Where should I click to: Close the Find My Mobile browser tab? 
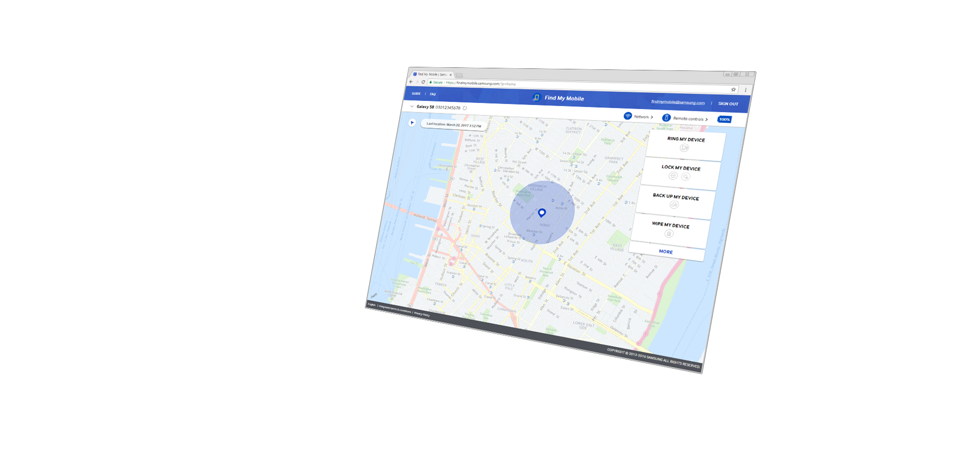point(451,75)
